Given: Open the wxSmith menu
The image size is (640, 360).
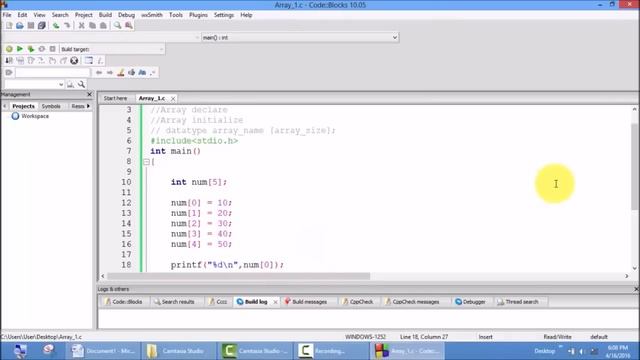Looking at the screenshot, I should pos(152,15).
